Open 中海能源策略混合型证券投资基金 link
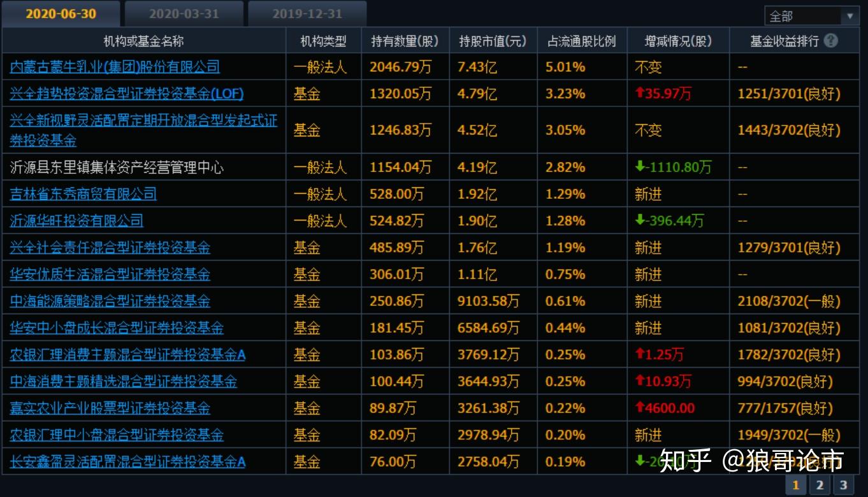This screenshot has width=868, height=497. pyautogui.click(x=110, y=301)
